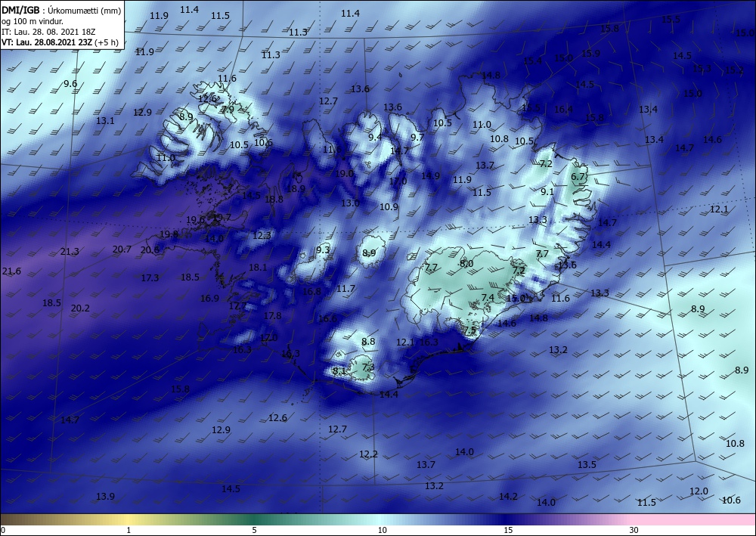Click the map value 16.9
This screenshot has height=536, width=756.
[x=209, y=299]
